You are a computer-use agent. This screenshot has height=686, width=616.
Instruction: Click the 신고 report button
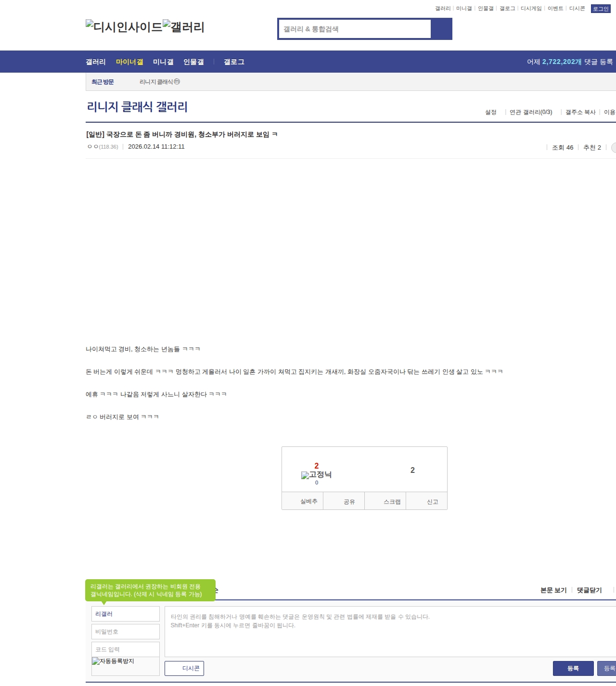click(427, 501)
